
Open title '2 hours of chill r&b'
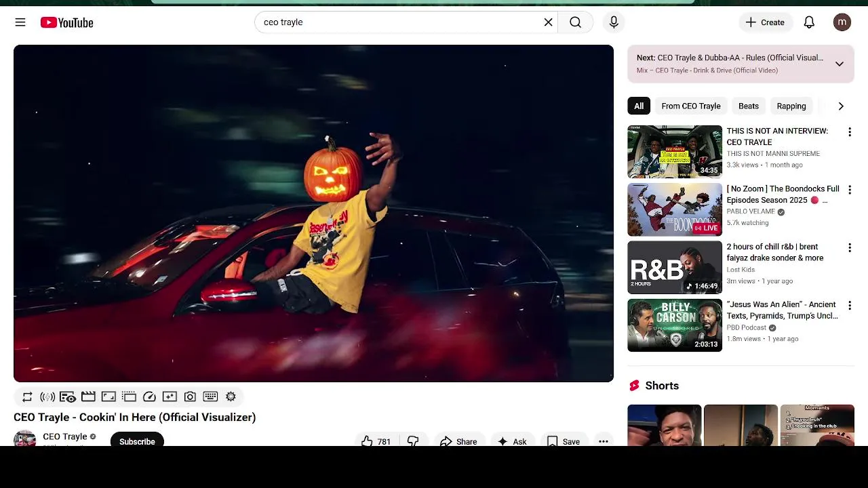pos(775,252)
